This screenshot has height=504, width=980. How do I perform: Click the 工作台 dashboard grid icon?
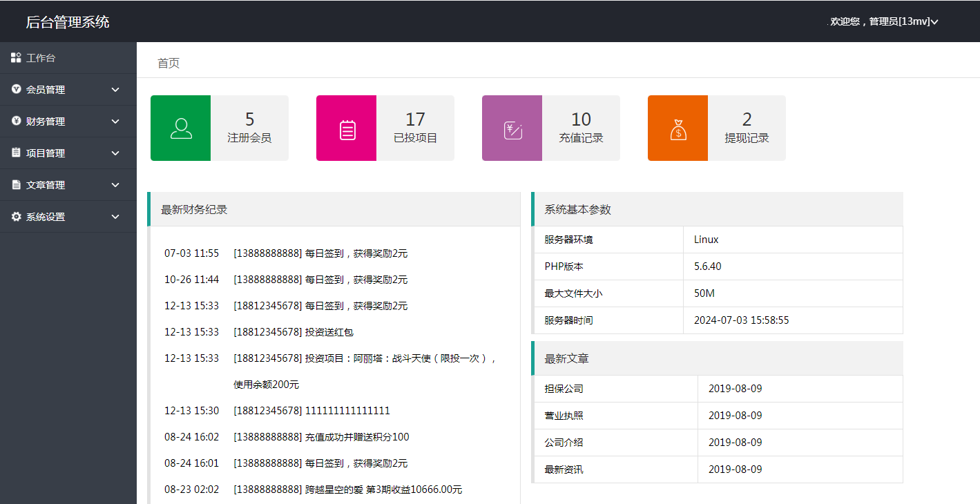click(x=16, y=58)
